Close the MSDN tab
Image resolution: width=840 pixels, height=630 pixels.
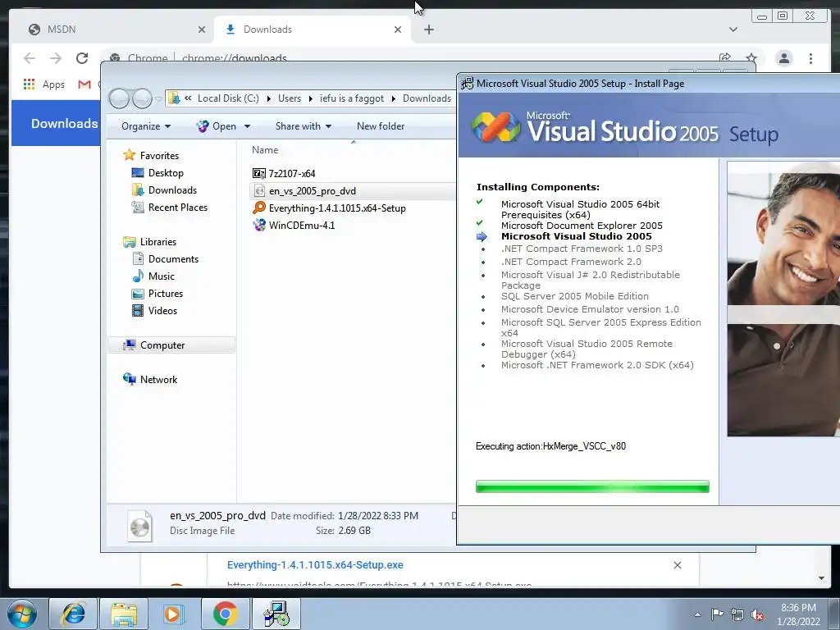click(202, 30)
